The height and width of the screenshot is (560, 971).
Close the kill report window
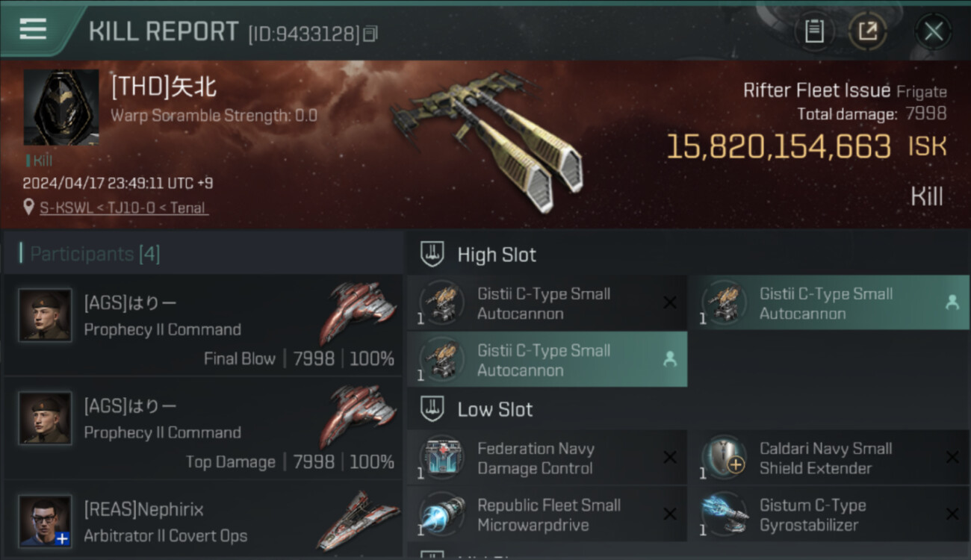(933, 31)
